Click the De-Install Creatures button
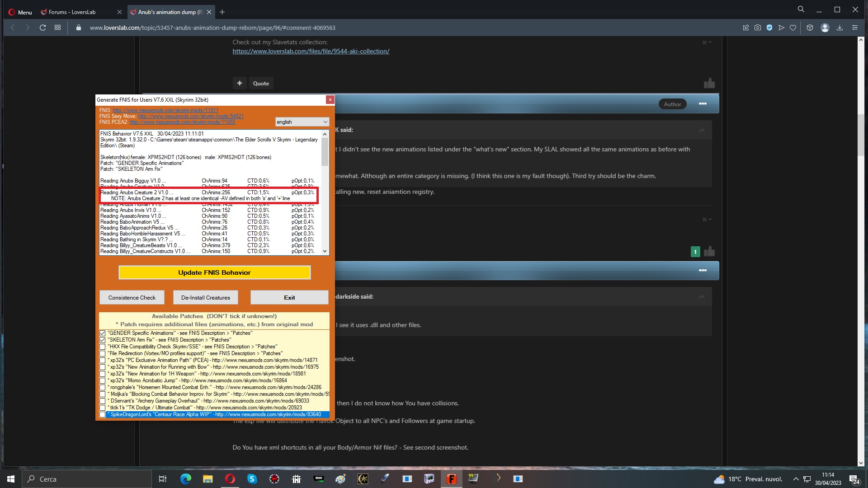868x488 pixels. 206,298
